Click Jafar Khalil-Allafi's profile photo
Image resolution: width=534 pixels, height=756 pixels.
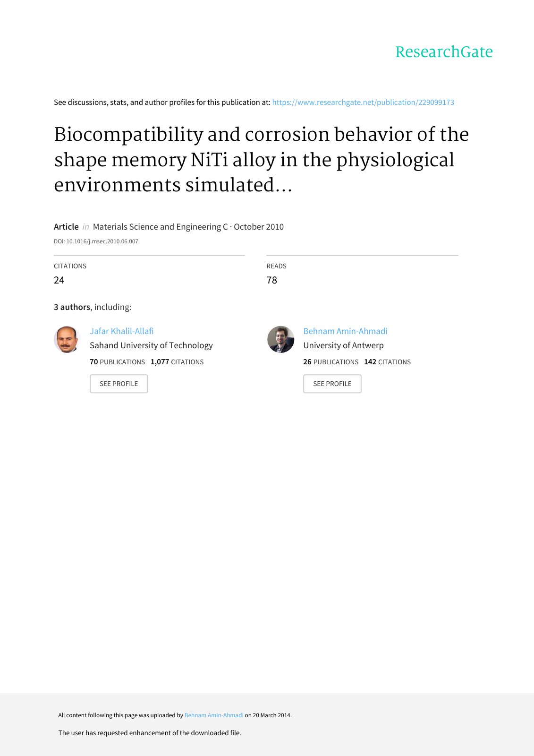(x=67, y=339)
